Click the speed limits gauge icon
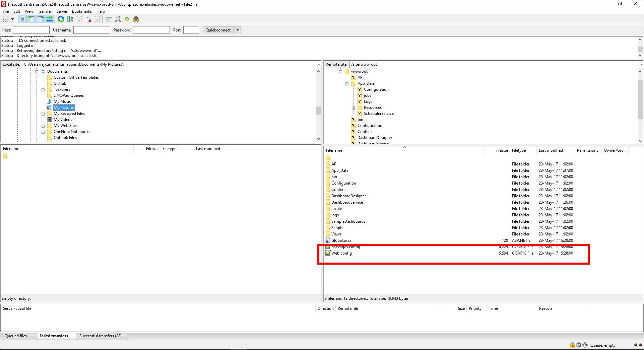The image size is (644, 350). tap(585, 345)
